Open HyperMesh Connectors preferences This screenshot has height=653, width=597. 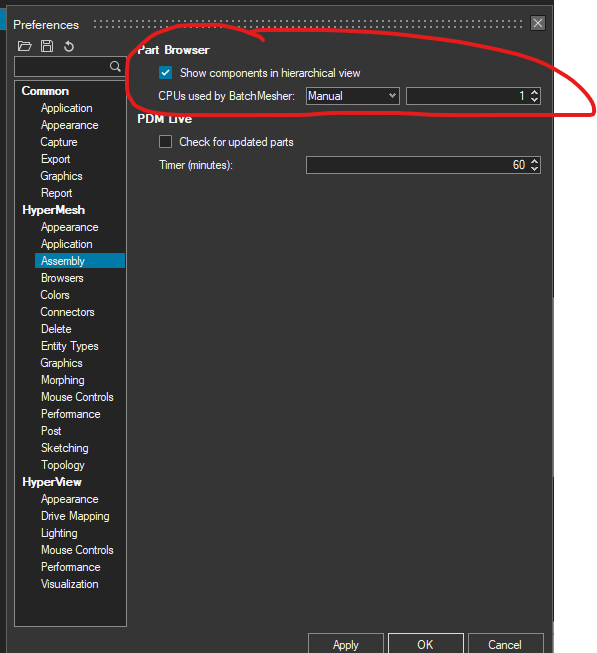[x=67, y=312]
